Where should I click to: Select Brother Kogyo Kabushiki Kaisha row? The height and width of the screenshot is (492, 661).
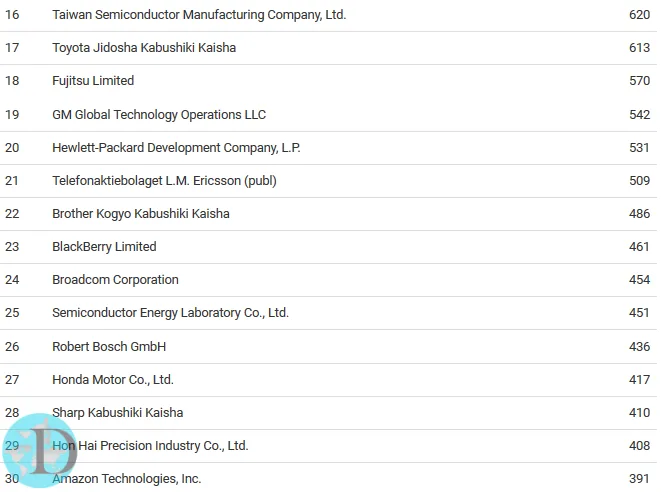tap(328, 214)
